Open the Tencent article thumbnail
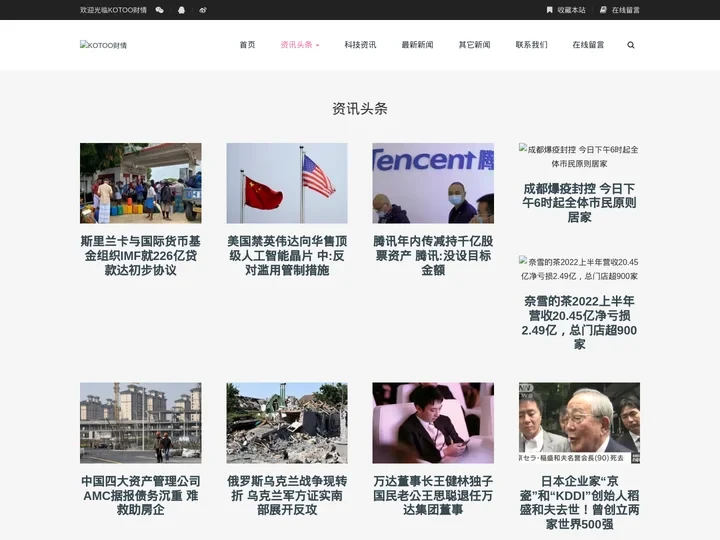This screenshot has width=720, height=540. [x=433, y=183]
